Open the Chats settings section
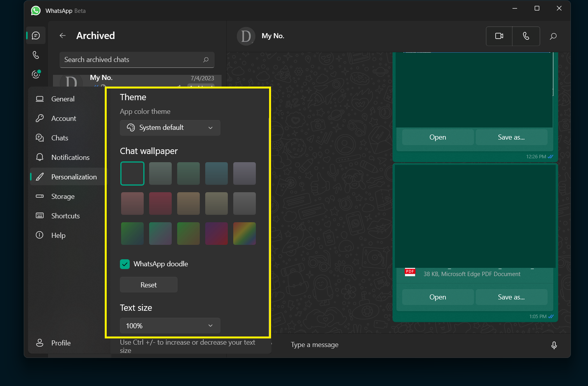Screen dimensions: 588x386 coord(67,138)
